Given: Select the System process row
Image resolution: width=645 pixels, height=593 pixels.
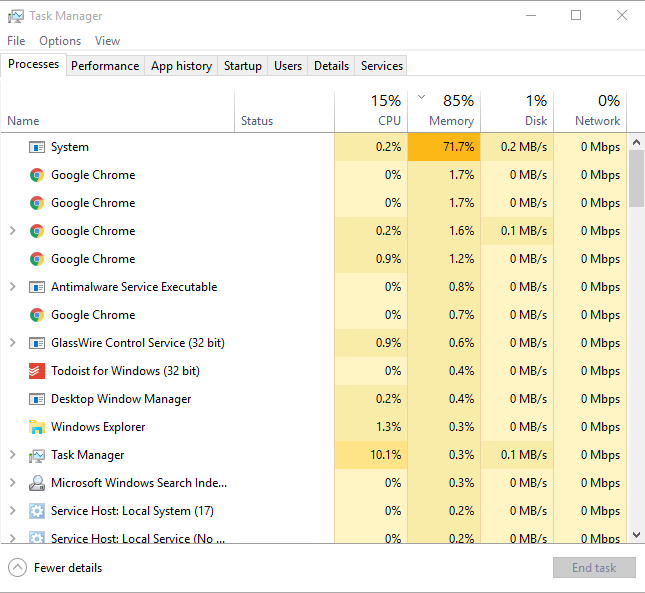Looking at the screenshot, I should click(313, 147).
